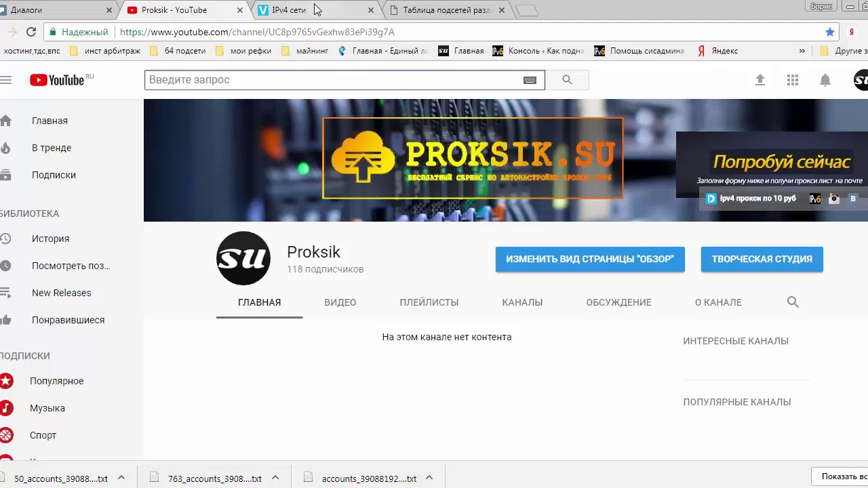Click "118 подписчиков" text
Image resolution: width=868 pixels, height=488 pixels.
(x=325, y=269)
